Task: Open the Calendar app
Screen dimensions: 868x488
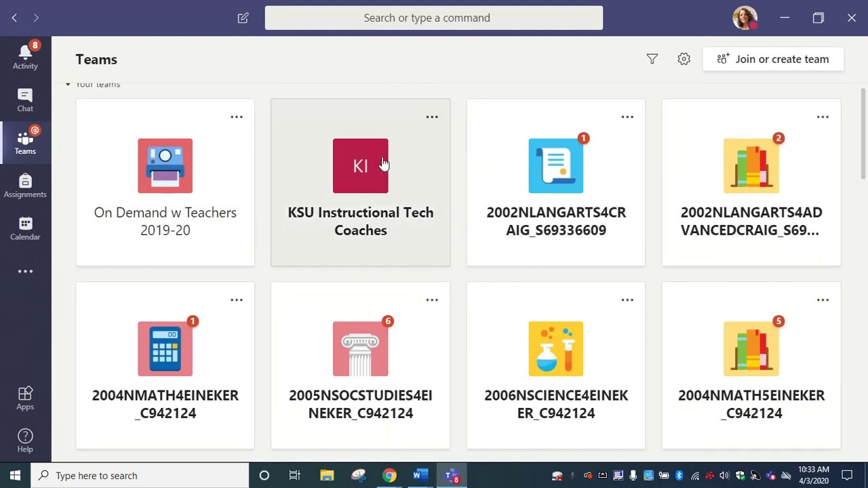Action: point(25,228)
